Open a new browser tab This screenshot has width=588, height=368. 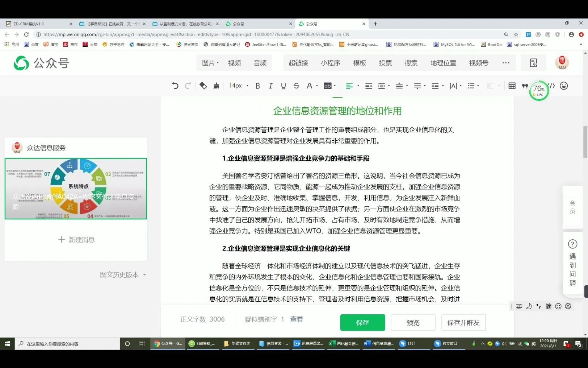coord(375,24)
